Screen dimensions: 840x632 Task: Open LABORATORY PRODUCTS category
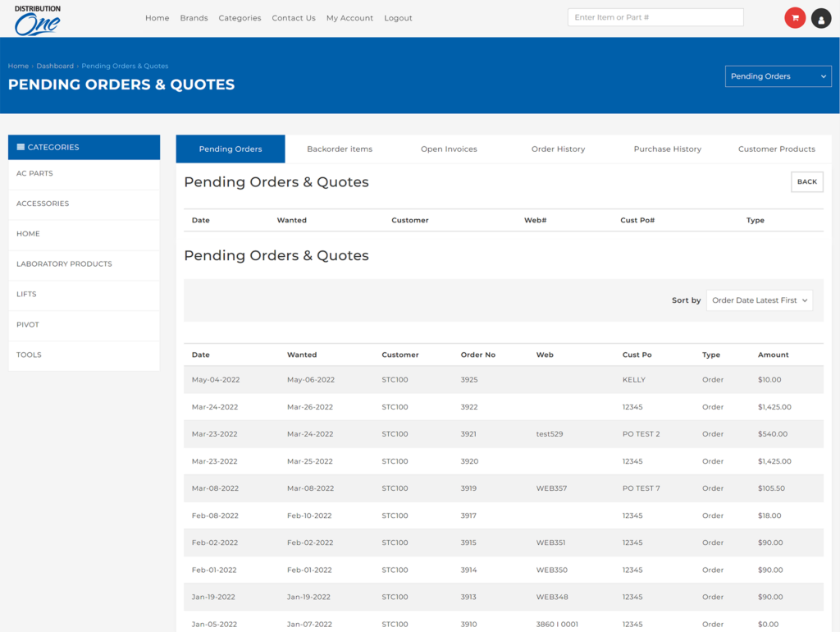point(84,263)
